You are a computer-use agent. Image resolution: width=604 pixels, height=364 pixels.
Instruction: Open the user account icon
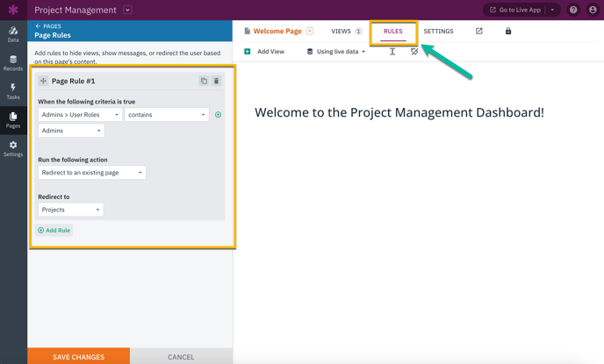pos(593,10)
